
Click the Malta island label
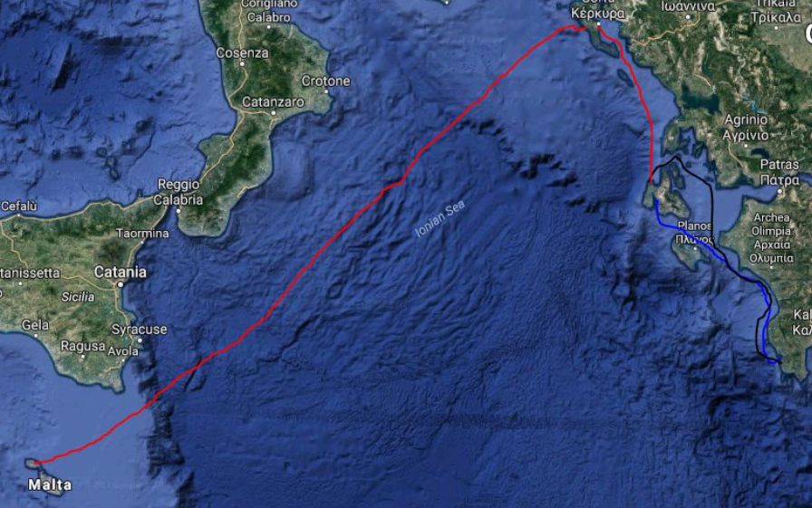click(50, 484)
